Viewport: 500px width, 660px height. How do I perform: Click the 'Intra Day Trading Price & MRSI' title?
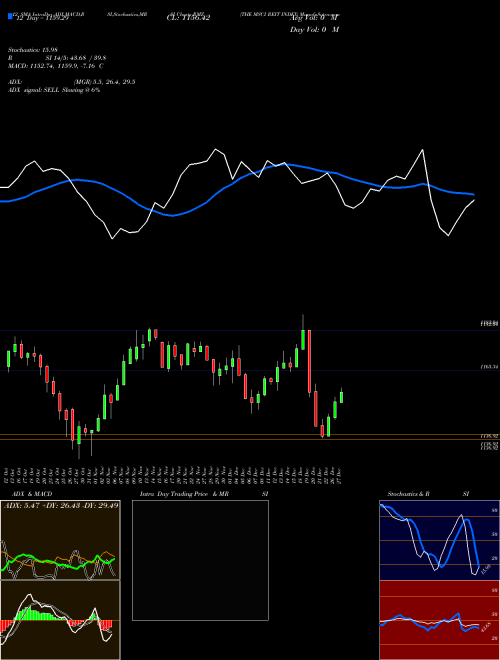(204, 494)
